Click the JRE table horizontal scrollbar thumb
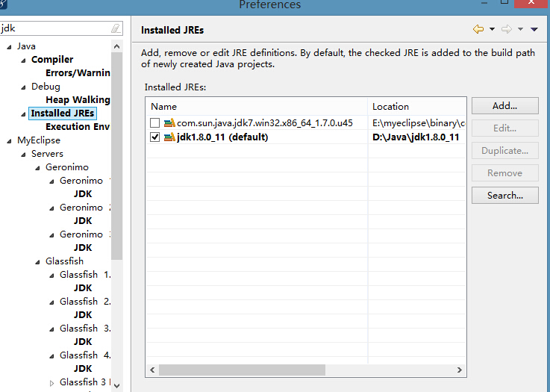The image size is (550, 392). click(242, 370)
